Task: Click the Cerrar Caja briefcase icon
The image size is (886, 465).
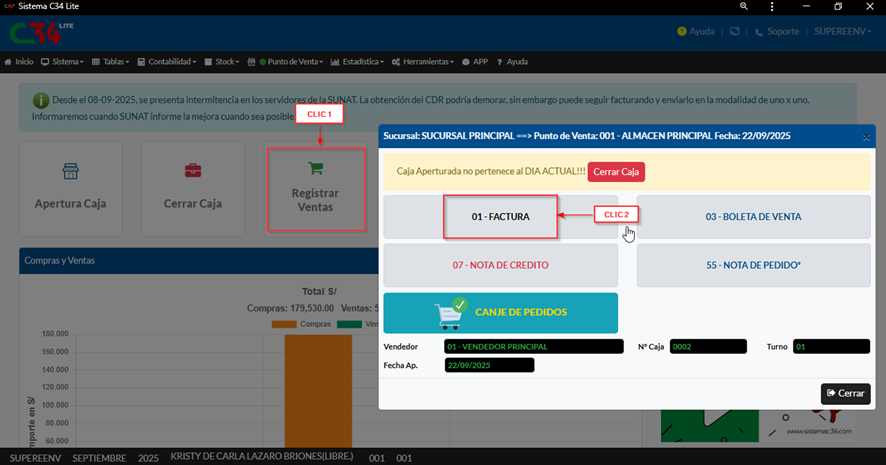Action: tap(192, 171)
